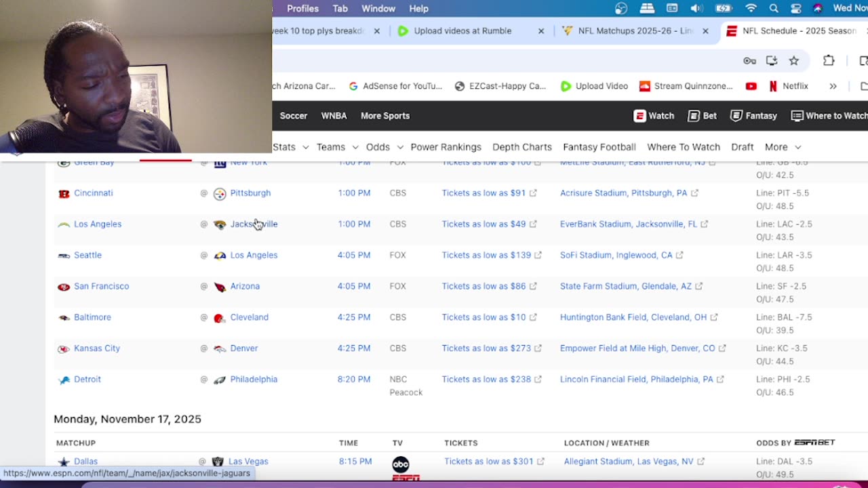The image size is (868, 488).
Task: Open the Help menu in the menu bar
Action: click(x=418, y=8)
